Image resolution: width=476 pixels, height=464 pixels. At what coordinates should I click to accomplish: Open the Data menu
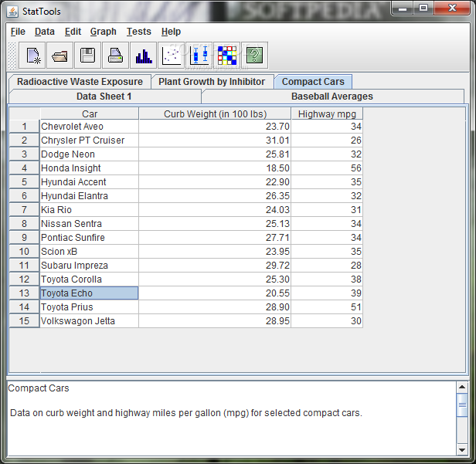tap(45, 32)
